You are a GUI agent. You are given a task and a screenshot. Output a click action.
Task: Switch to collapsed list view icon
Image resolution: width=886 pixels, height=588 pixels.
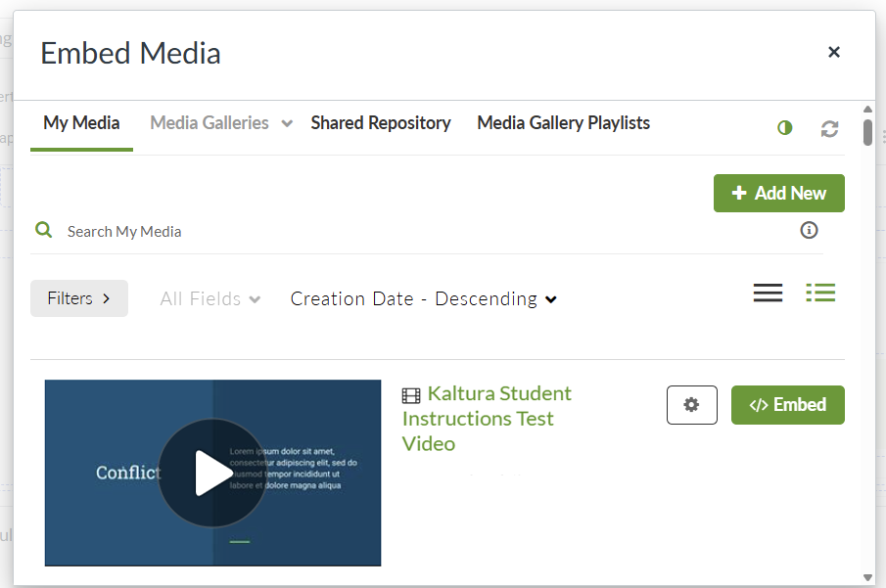coord(768,293)
